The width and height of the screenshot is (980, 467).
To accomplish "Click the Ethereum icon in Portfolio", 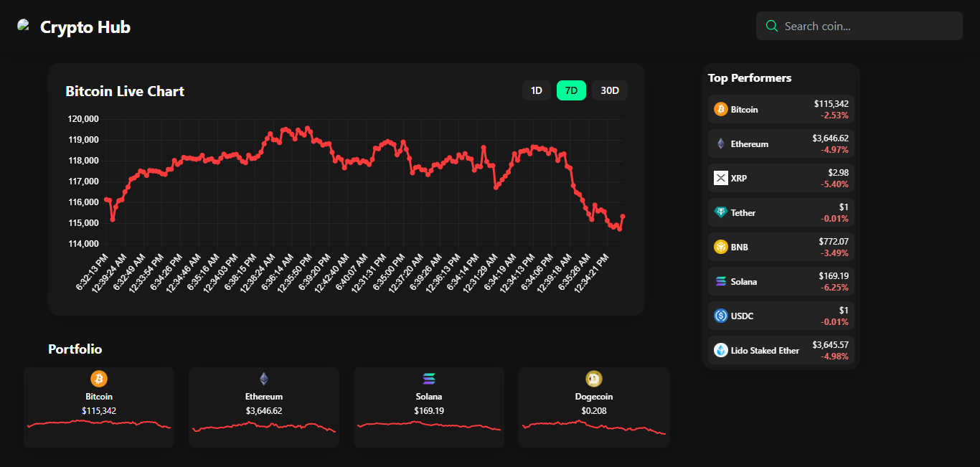I will pyautogui.click(x=264, y=379).
